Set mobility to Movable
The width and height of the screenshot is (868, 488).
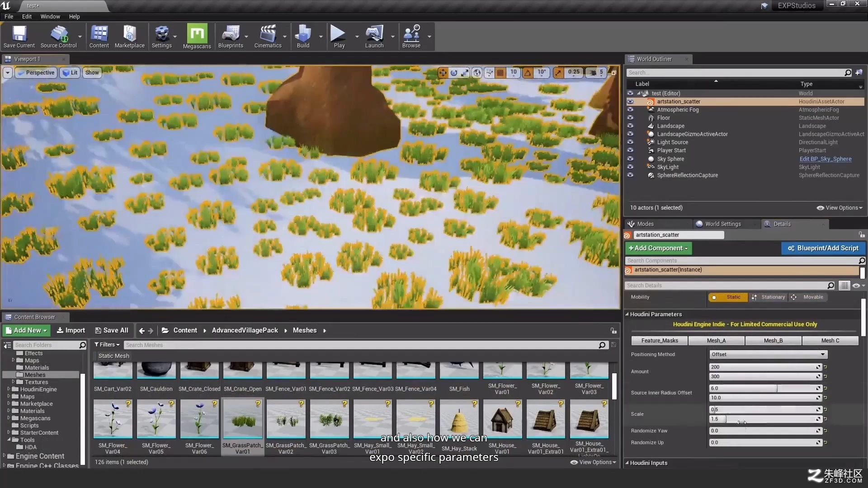point(808,297)
